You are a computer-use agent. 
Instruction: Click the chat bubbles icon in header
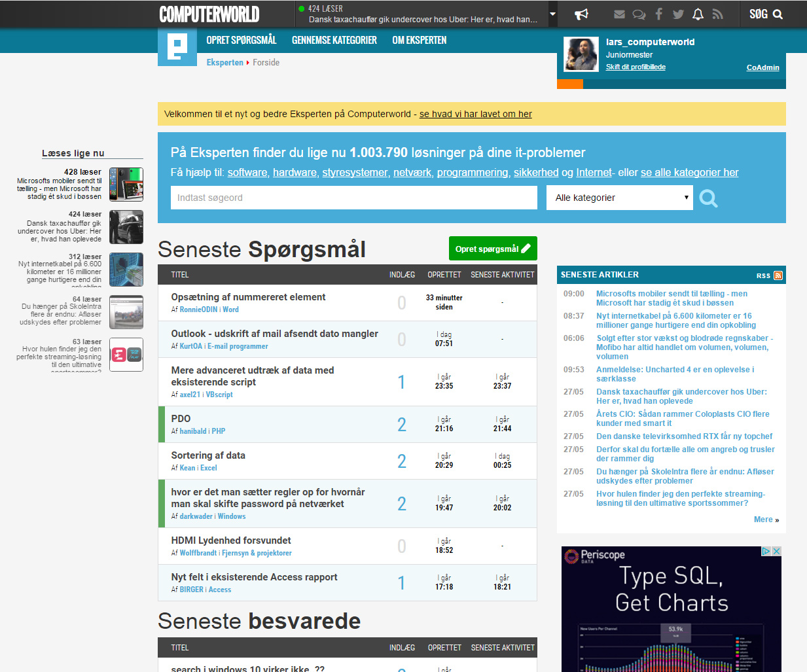coord(639,14)
